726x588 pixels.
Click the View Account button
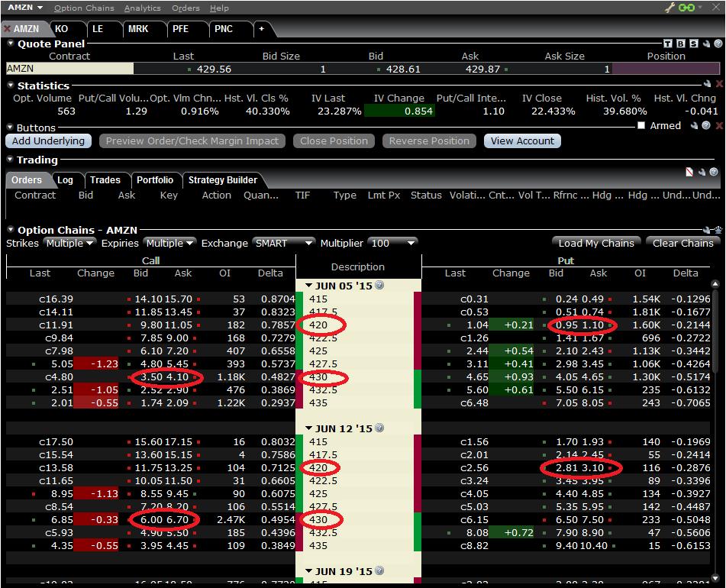[x=522, y=141]
